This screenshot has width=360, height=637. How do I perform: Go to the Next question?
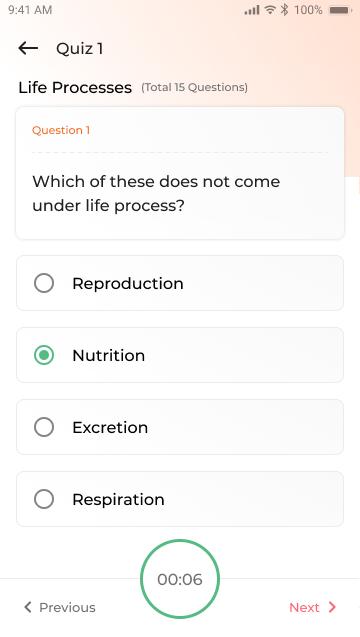pyautogui.click(x=312, y=607)
